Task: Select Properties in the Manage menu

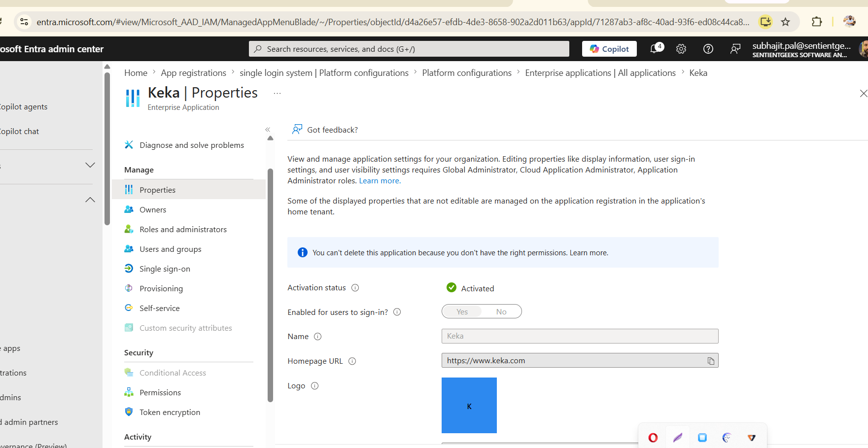Action: pos(189,190)
